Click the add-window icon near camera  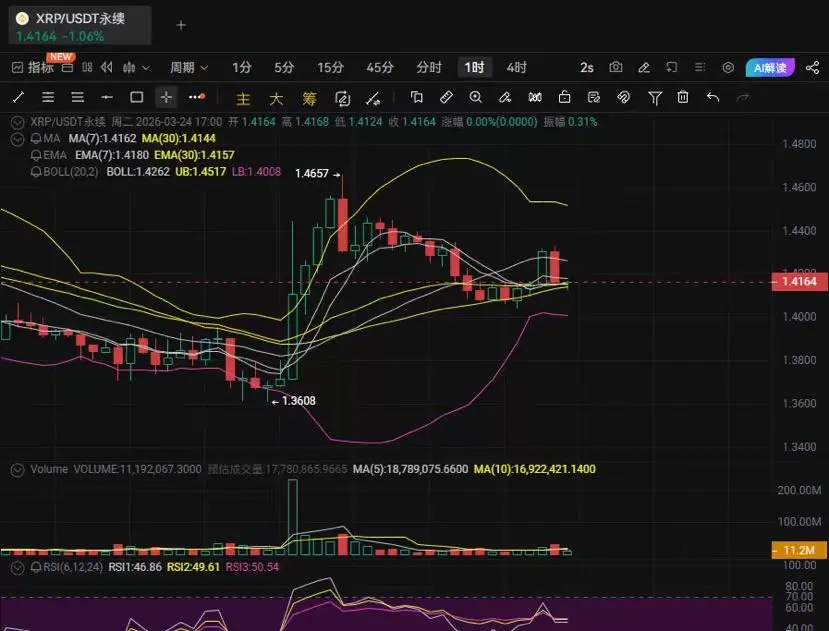671,67
